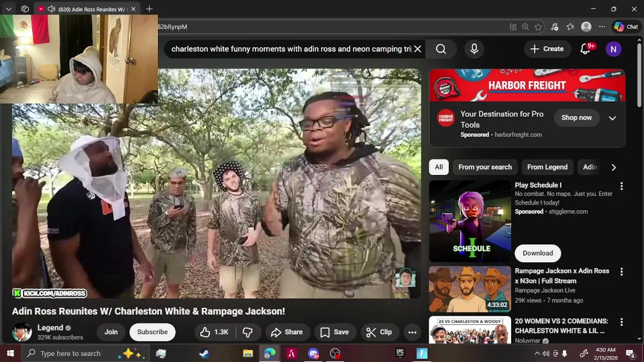Open the media control icon in Edge toolbar

(x=554, y=27)
